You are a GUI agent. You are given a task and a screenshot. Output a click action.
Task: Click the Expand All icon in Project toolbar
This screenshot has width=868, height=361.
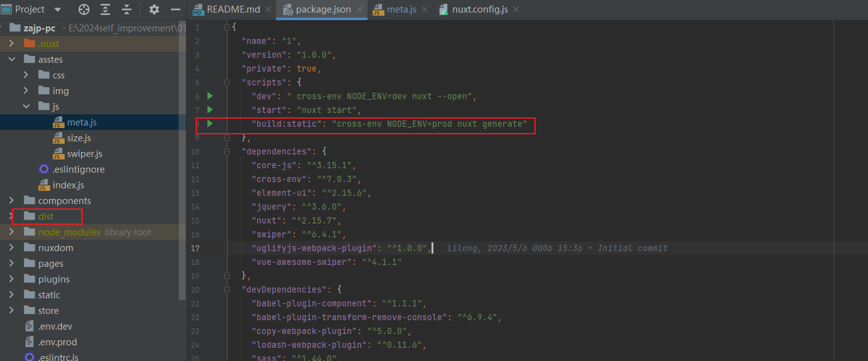[x=105, y=9]
